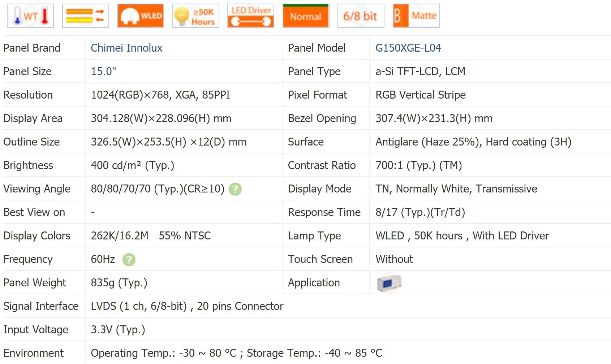The height and width of the screenshot is (364, 611).
Task: Click the LED Driver icon
Action: (251, 16)
